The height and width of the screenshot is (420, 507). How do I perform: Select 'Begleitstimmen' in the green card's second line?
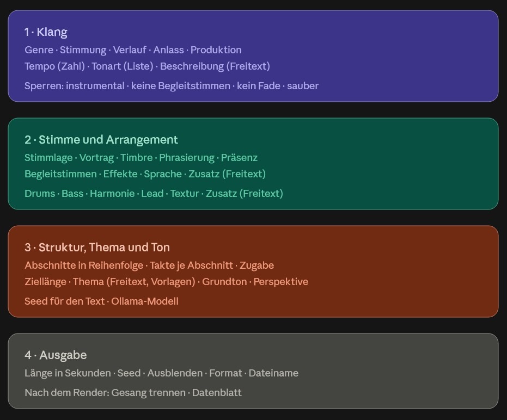tap(60, 174)
